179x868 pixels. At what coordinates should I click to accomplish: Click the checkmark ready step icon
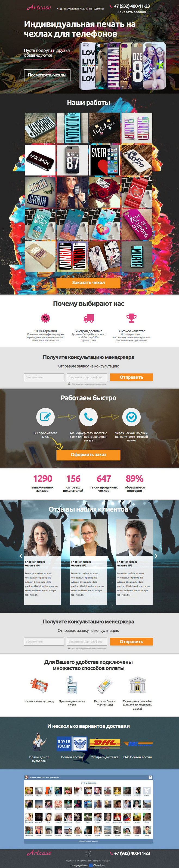131,417
